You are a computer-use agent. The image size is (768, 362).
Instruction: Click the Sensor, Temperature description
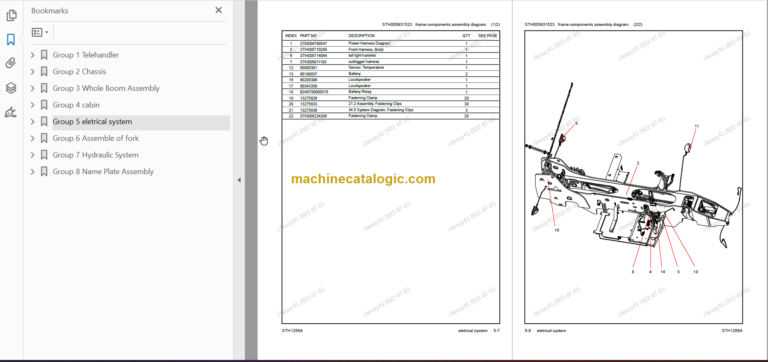pyautogui.click(x=366, y=67)
